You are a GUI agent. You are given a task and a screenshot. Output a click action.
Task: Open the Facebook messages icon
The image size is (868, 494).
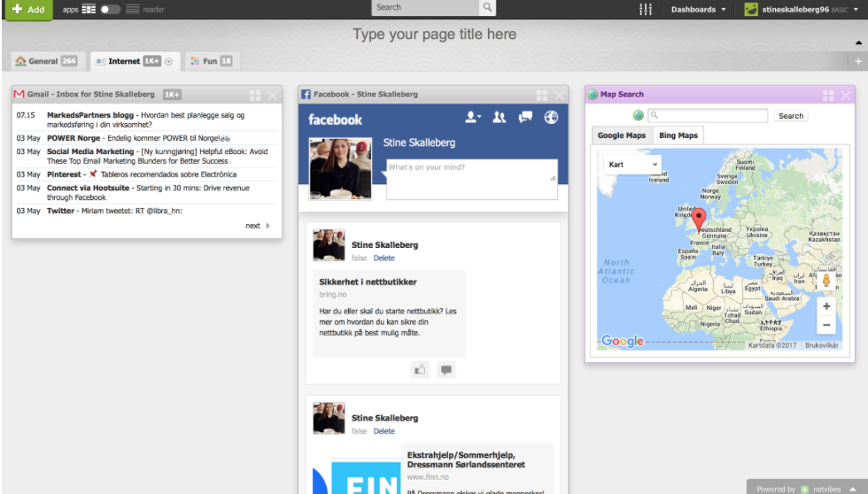coord(524,117)
